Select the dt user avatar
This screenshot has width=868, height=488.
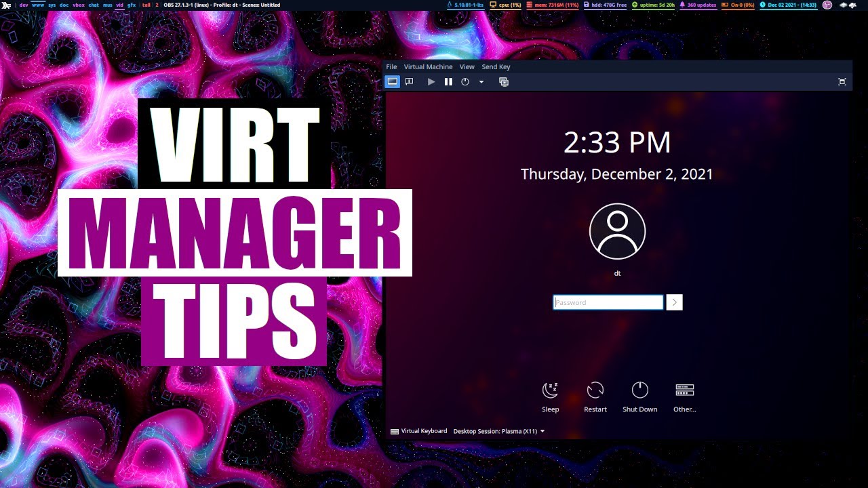tap(617, 231)
